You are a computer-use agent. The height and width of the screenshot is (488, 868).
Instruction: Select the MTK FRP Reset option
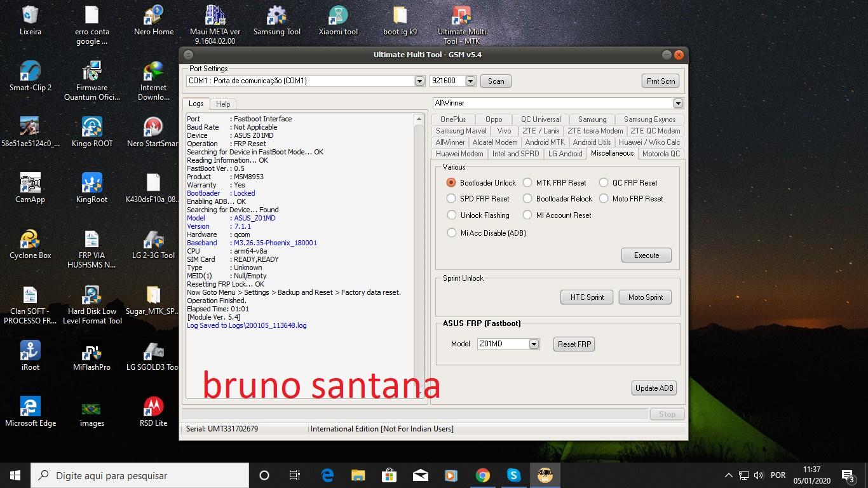pyautogui.click(x=554, y=182)
